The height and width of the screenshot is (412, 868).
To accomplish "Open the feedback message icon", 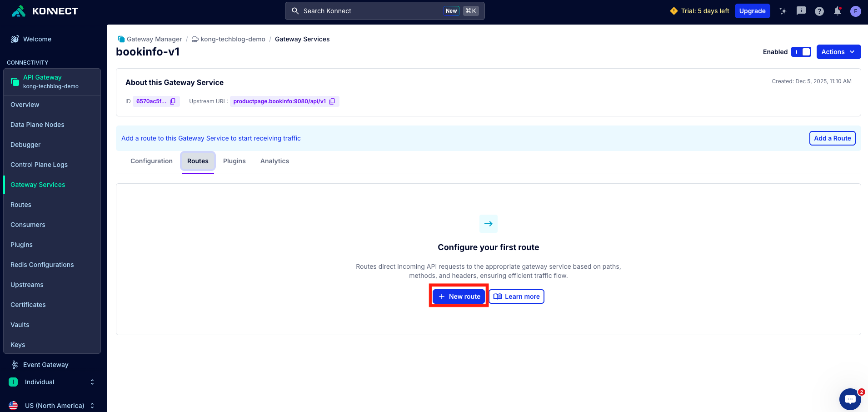I will point(801,11).
